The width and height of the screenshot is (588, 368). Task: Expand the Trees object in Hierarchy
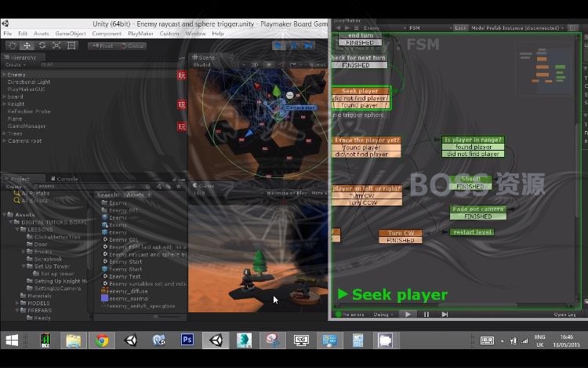[4, 133]
